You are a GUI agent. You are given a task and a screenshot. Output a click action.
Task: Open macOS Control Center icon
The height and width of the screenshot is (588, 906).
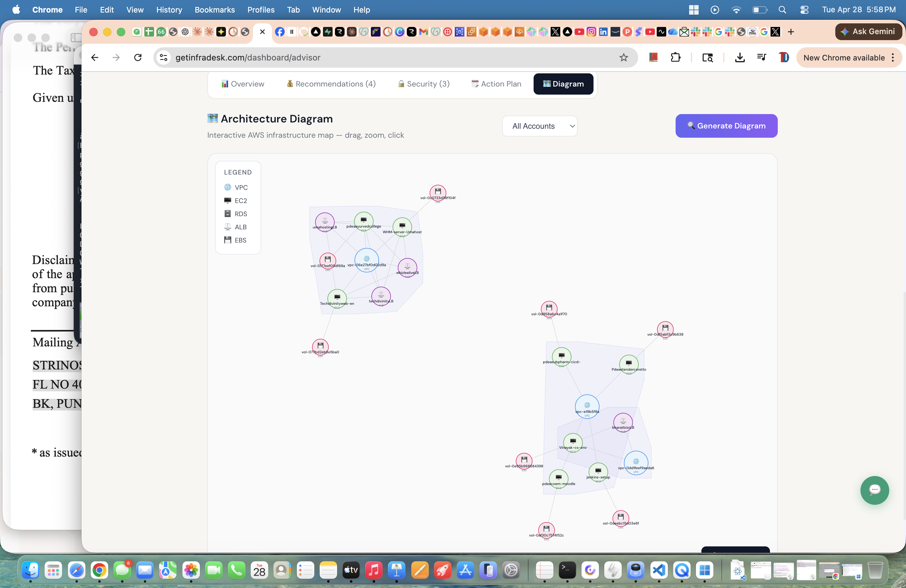[804, 10]
